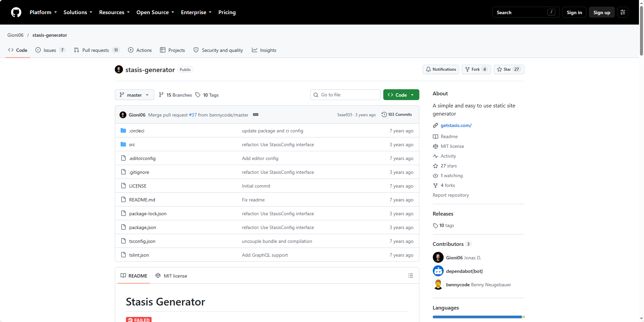Open the src folder
644x322 pixels.
132,144
